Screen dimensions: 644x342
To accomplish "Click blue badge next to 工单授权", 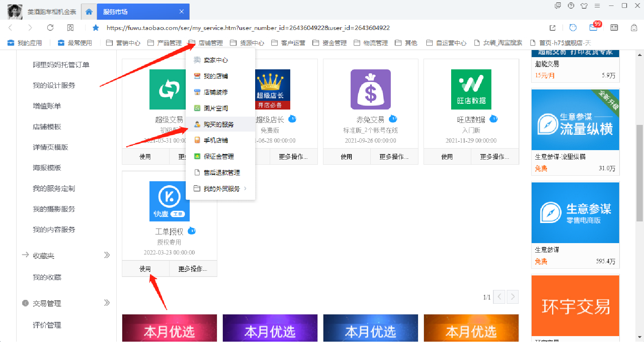I will [x=192, y=231].
